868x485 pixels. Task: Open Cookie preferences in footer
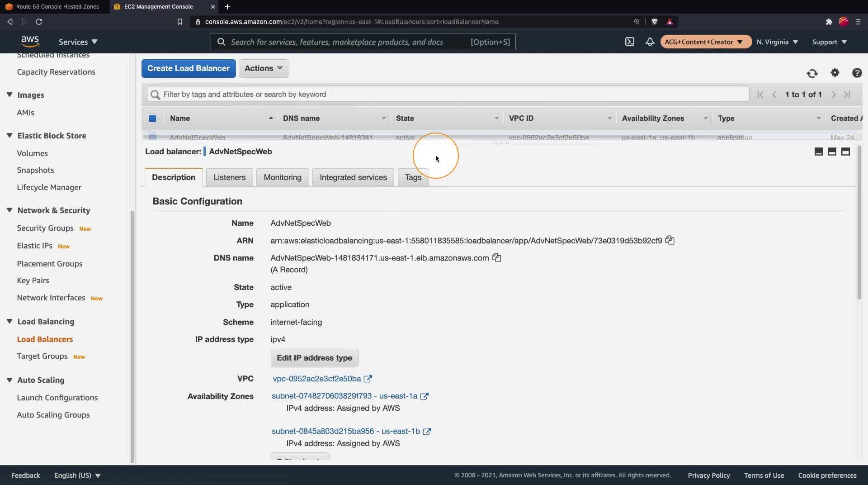(x=827, y=475)
